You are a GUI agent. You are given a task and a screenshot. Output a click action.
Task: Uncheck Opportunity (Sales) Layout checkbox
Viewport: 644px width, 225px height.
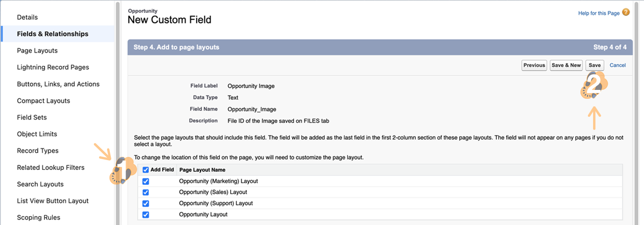point(146,192)
